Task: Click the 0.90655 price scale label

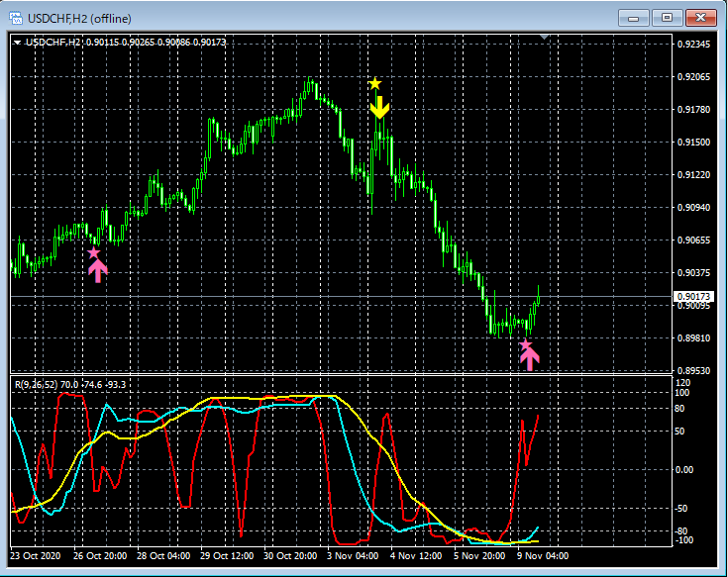Action: point(693,240)
